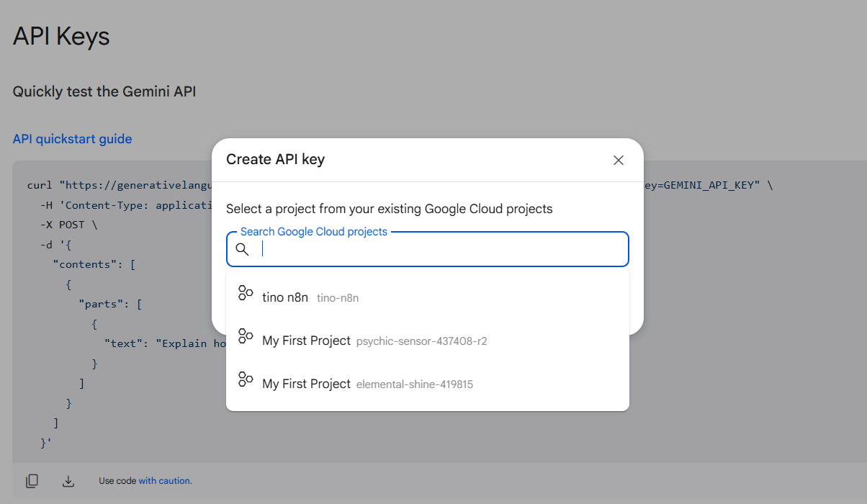The height and width of the screenshot is (504, 867).
Task: Select My First Project psychic-sensor-437408-r2
Action: [428, 340]
